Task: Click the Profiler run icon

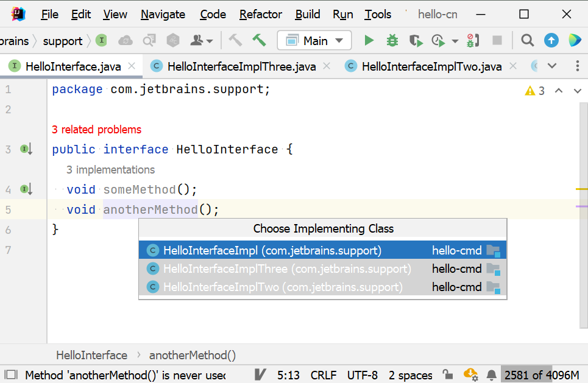Action: click(x=438, y=40)
